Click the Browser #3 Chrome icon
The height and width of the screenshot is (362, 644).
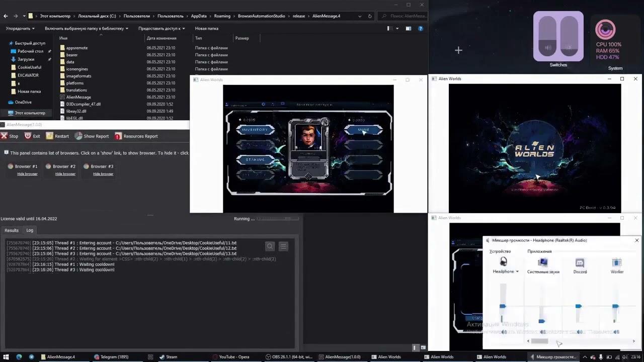point(87,166)
